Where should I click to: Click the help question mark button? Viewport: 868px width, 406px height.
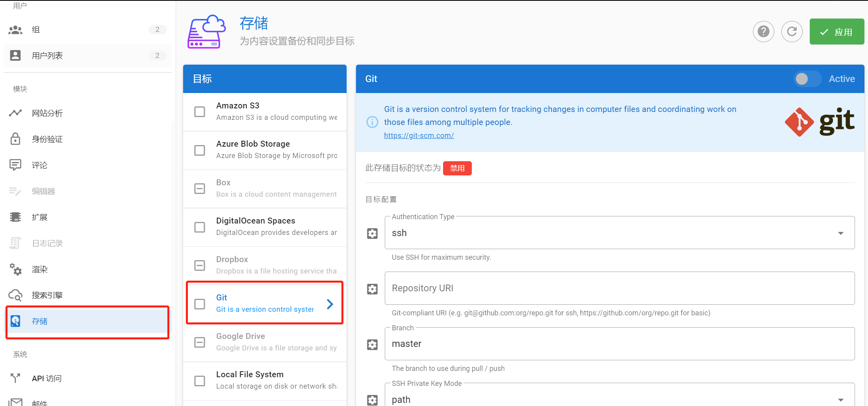click(763, 32)
